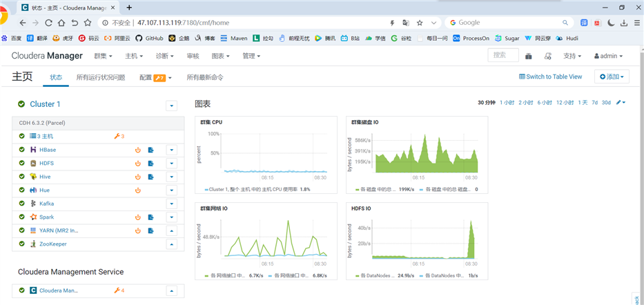644x305 pixels.
Task: Click the wrench icon for Cloudera Management Service
Action: [x=119, y=291]
